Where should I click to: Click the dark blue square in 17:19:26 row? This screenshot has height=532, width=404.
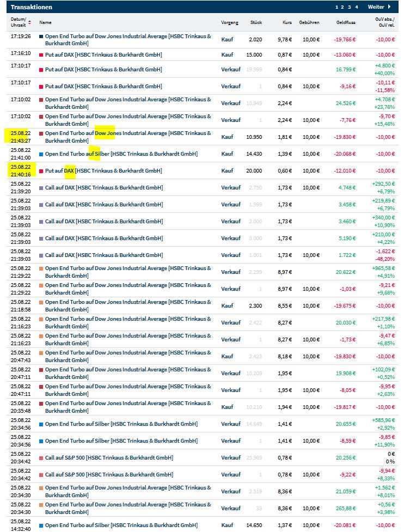(x=41, y=36)
